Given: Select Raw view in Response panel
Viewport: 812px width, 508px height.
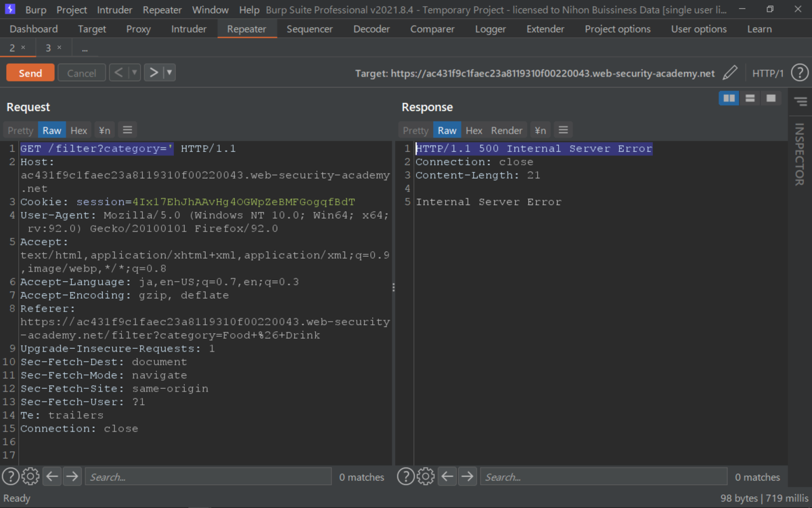Looking at the screenshot, I should [x=447, y=130].
